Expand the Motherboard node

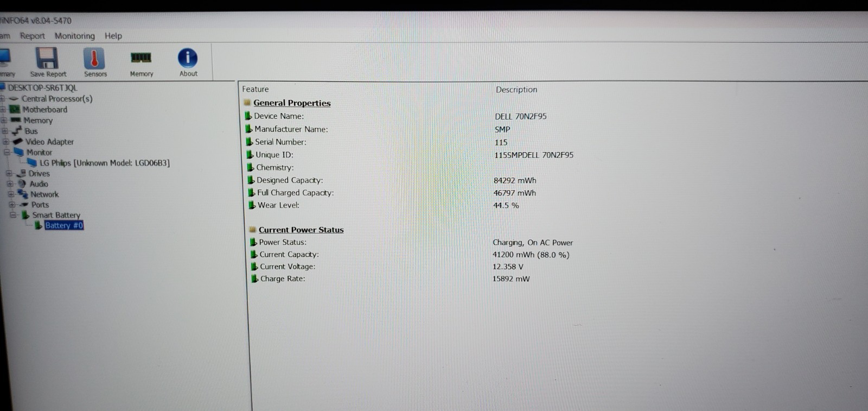(x=3, y=110)
